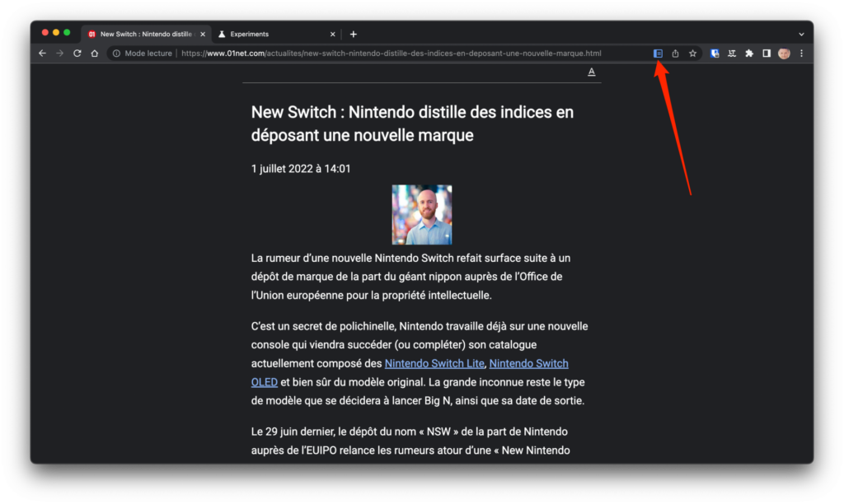The height and width of the screenshot is (504, 844).
Task: Expand the tab search chevron
Action: pyautogui.click(x=801, y=34)
